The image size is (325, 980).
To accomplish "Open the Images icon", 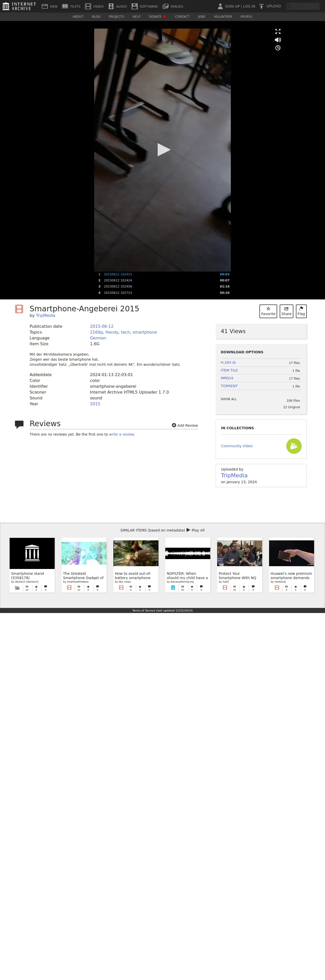I will (x=166, y=6).
